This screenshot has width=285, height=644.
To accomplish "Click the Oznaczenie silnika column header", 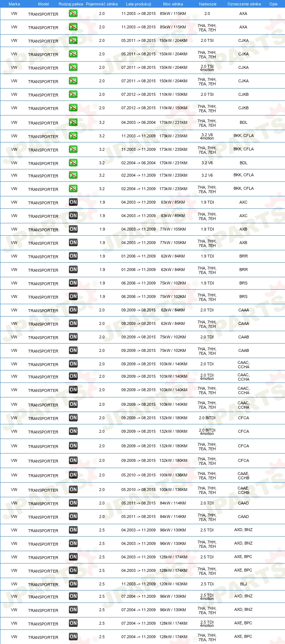I will pyautogui.click(x=244, y=4).
